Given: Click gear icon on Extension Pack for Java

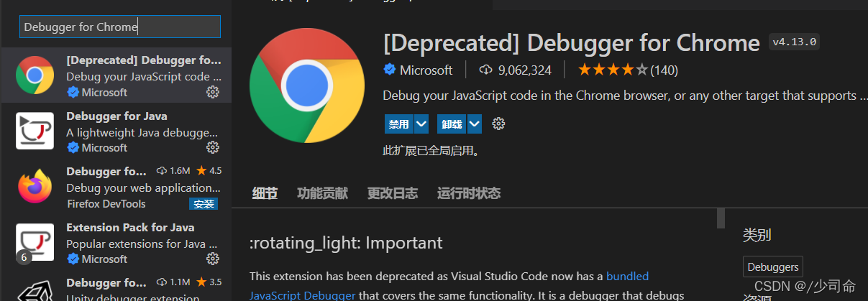Looking at the screenshot, I should 212,259.
